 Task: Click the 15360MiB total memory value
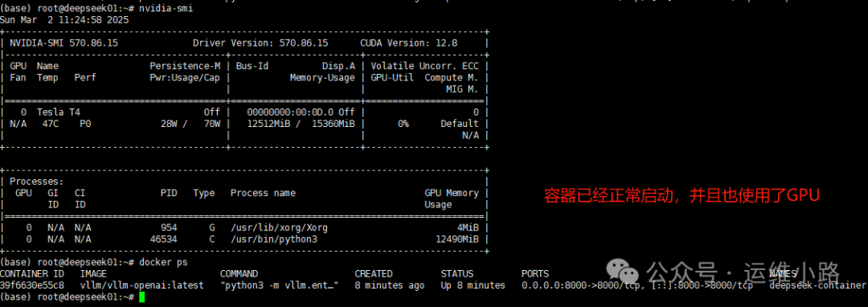[333, 124]
